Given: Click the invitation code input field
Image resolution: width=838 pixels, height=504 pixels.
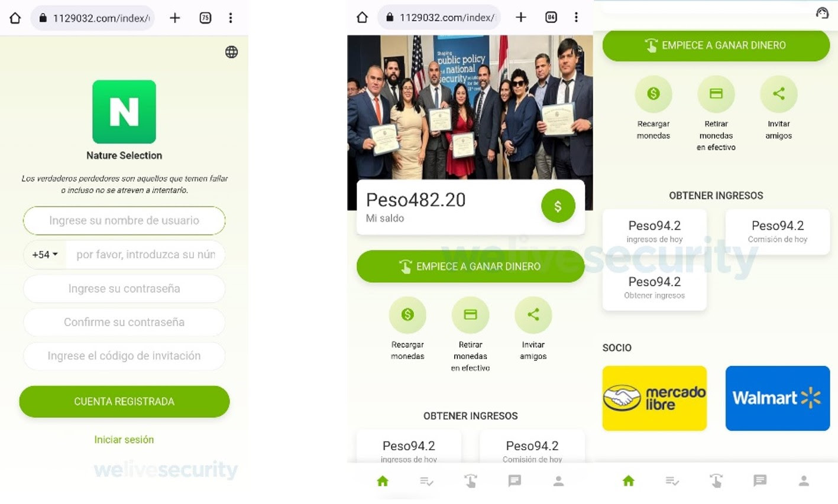Looking at the screenshot, I should [124, 356].
